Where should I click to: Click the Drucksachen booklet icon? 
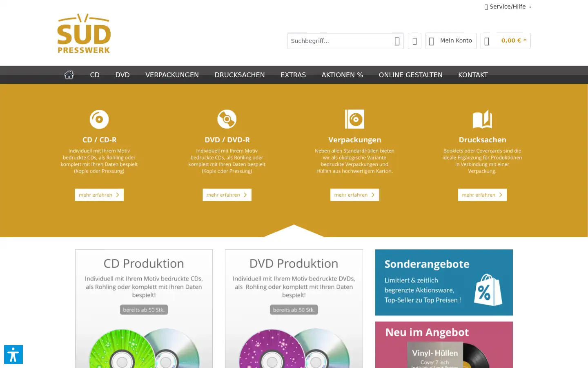tap(482, 119)
